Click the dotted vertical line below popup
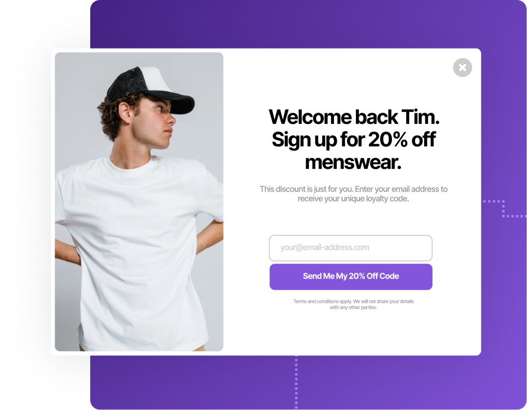 click(x=296, y=382)
